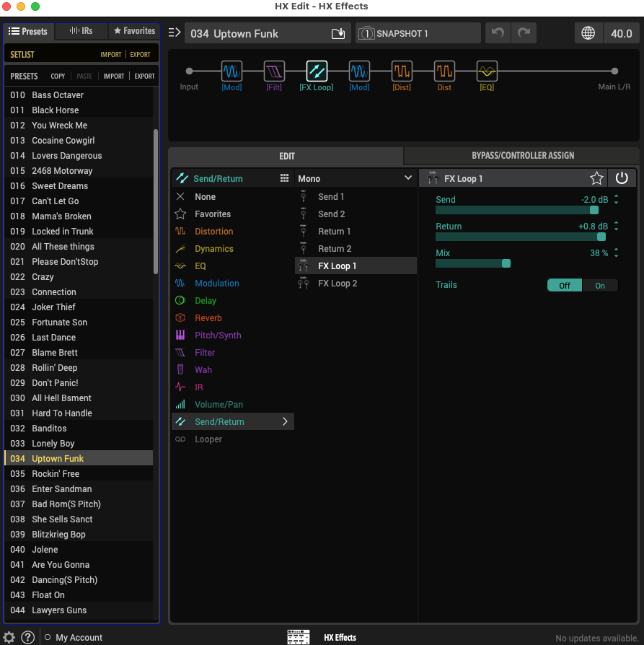Image resolution: width=644 pixels, height=645 pixels.
Task: Expand the Send/Return category arrow
Action: [285, 422]
